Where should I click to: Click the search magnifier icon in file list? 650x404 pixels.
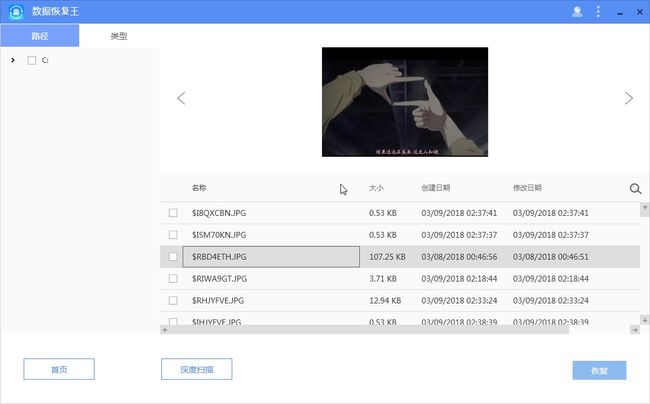(x=635, y=189)
